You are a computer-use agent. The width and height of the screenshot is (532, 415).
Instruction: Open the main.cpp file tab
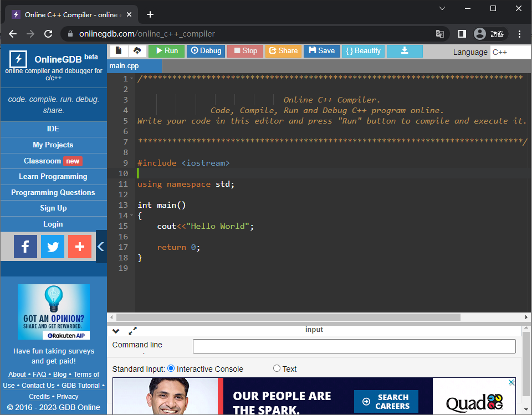pos(124,66)
